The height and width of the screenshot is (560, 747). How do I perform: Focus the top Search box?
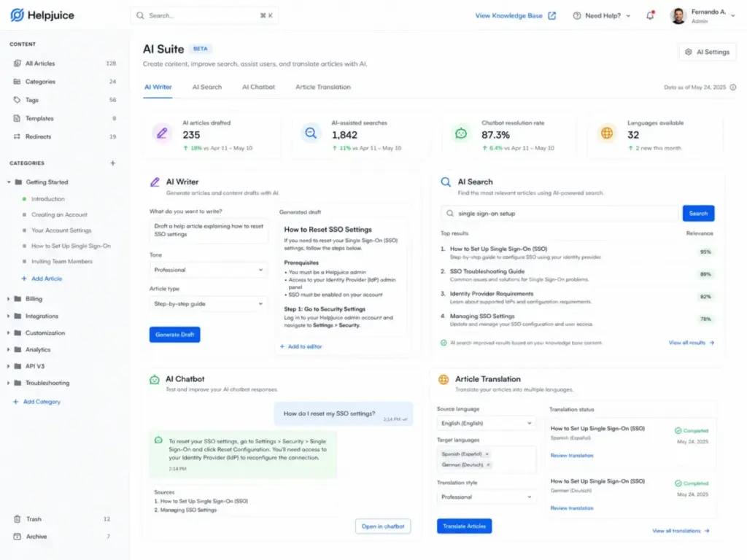click(x=204, y=16)
